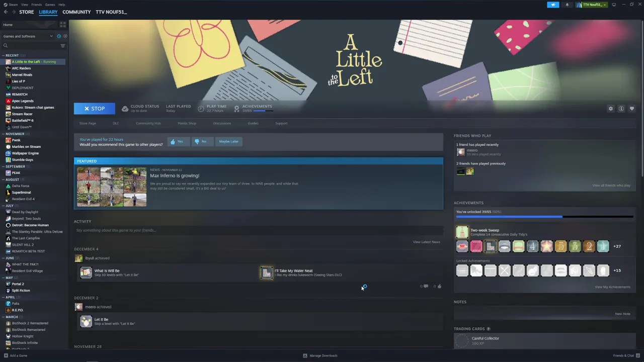Click the thumbs-up icon on activity post
This screenshot has height=362, width=644.
[439, 286]
